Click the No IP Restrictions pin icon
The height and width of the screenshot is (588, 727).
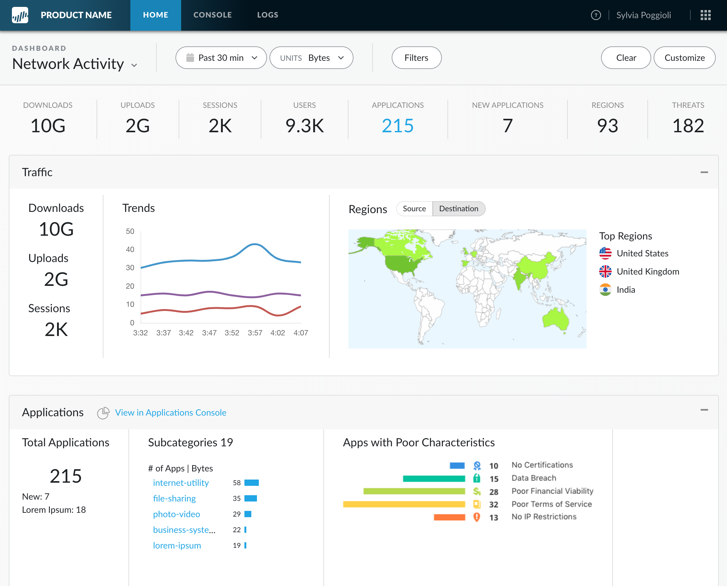tap(477, 517)
